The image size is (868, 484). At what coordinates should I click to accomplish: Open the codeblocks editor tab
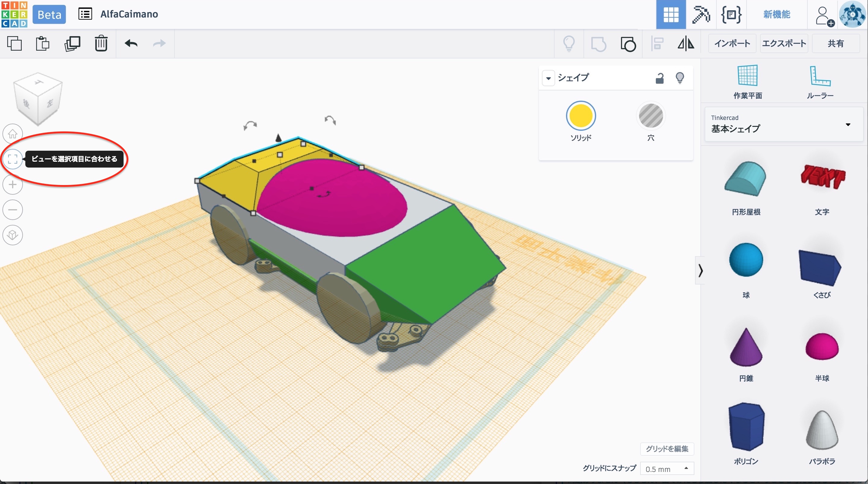tap(731, 14)
